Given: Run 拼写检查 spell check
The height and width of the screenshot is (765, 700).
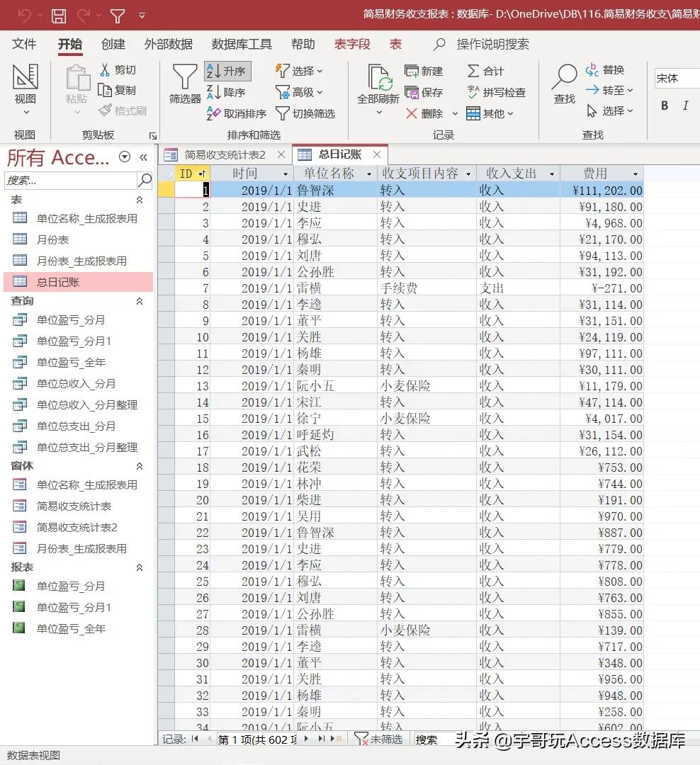Looking at the screenshot, I should point(497,92).
